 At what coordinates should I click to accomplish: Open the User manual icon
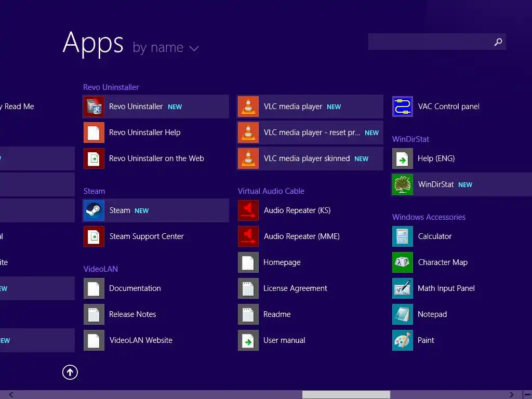[248, 340]
